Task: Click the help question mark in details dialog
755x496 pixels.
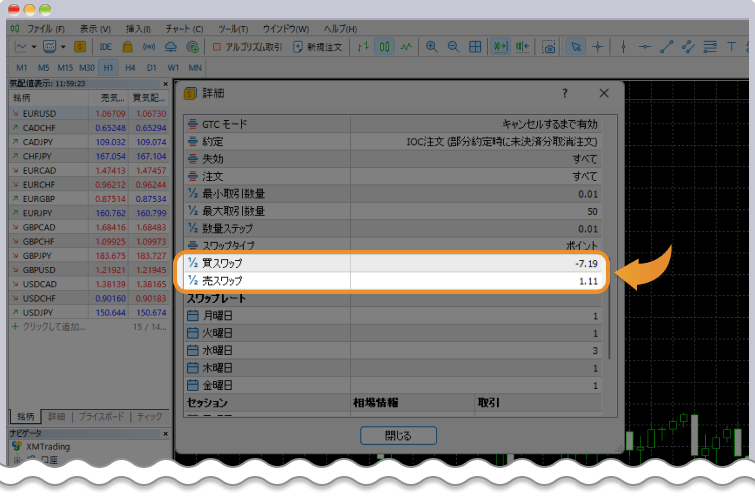Action: pos(565,93)
